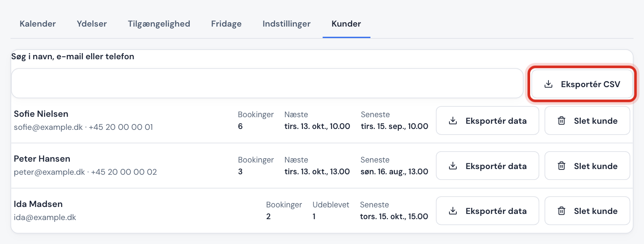
Task: Click the customer name Peter Hansen
Action: point(42,159)
